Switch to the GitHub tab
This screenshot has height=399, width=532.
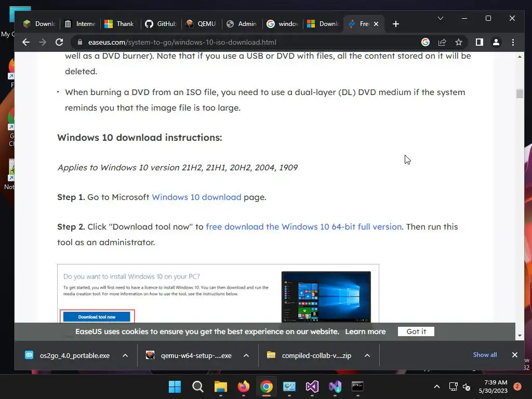[161, 24]
